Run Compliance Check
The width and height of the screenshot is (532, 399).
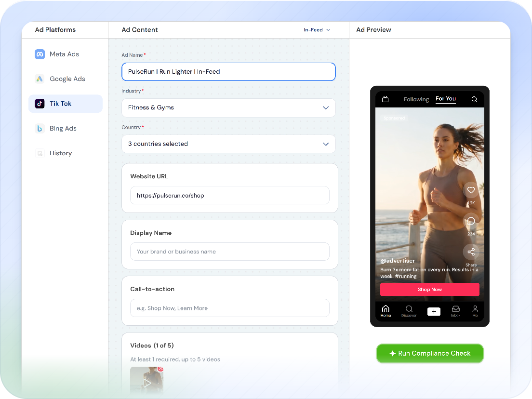click(429, 353)
